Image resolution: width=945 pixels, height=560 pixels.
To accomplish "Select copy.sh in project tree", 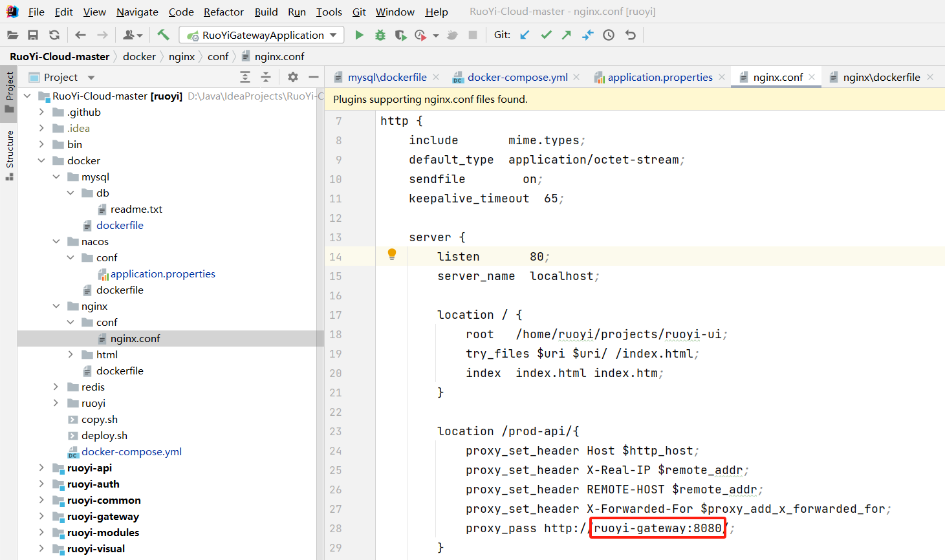I will pyautogui.click(x=100, y=419).
